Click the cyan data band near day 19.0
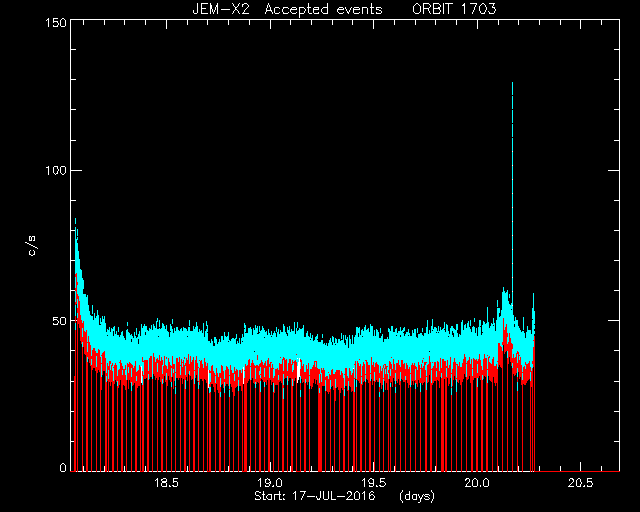This screenshot has width=640, height=512. click(x=270, y=345)
